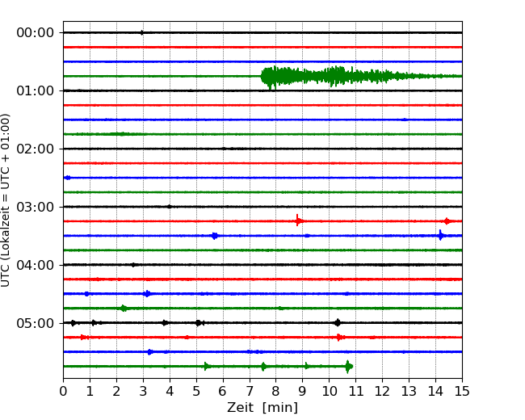
Task: Click x-axis tick label 8
Action: pyautogui.click(x=276, y=391)
